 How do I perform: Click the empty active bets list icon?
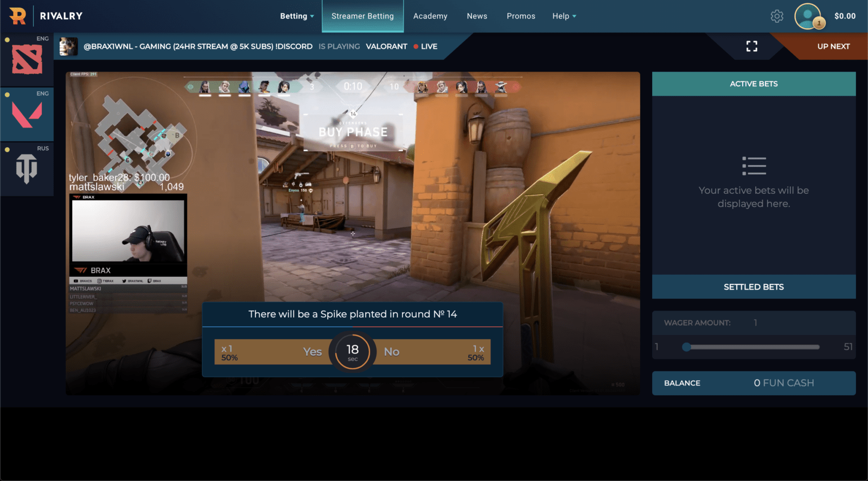point(754,166)
